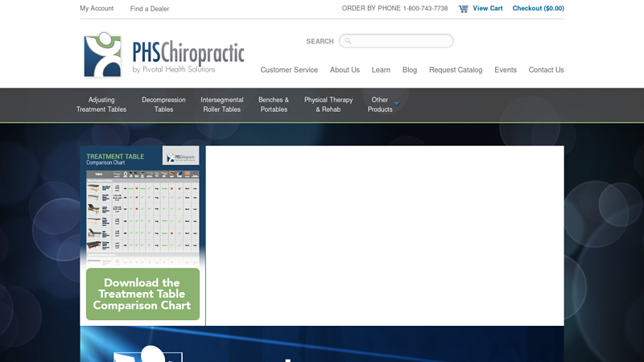Open the Customer Service page
The width and height of the screenshot is (644, 362).
pyautogui.click(x=289, y=70)
